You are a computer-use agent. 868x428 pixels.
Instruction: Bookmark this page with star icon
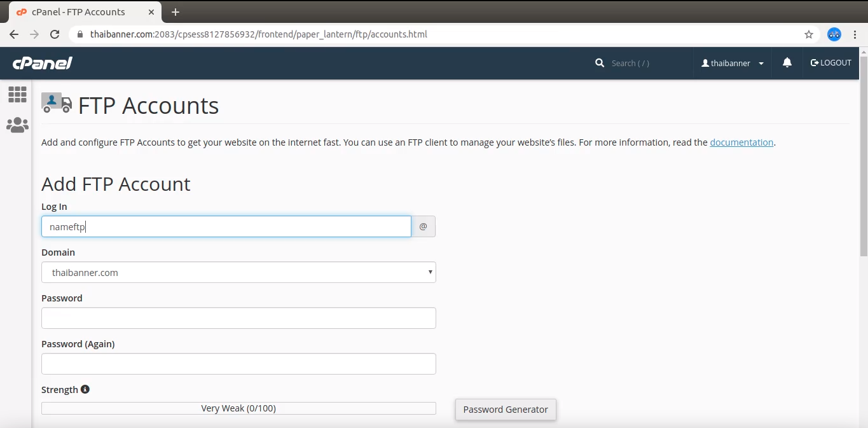click(809, 34)
